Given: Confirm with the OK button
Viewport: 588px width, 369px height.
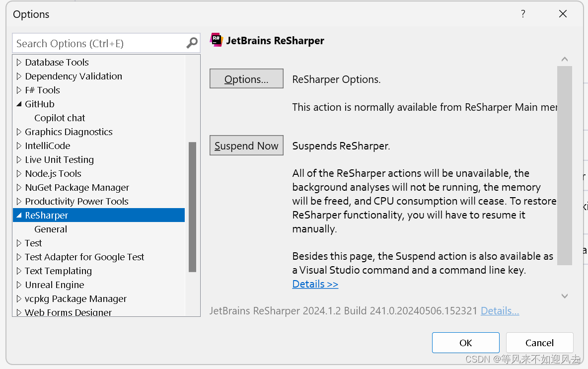Looking at the screenshot, I should click(465, 343).
